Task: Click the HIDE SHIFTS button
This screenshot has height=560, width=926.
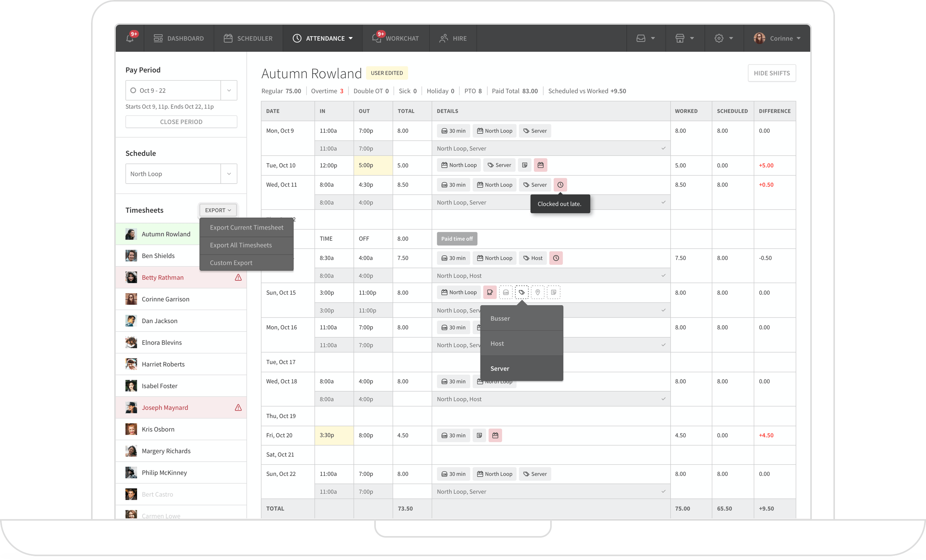Action: tap(772, 73)
